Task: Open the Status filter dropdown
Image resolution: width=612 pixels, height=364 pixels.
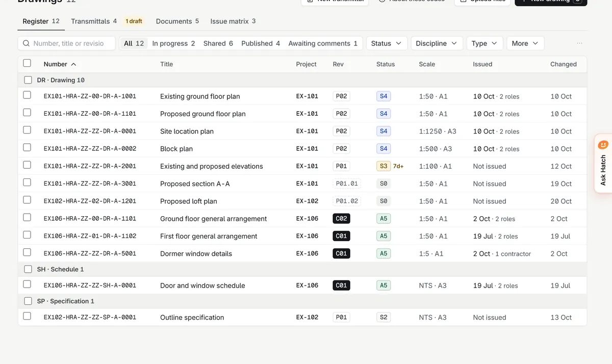Action: pos(387,43)
